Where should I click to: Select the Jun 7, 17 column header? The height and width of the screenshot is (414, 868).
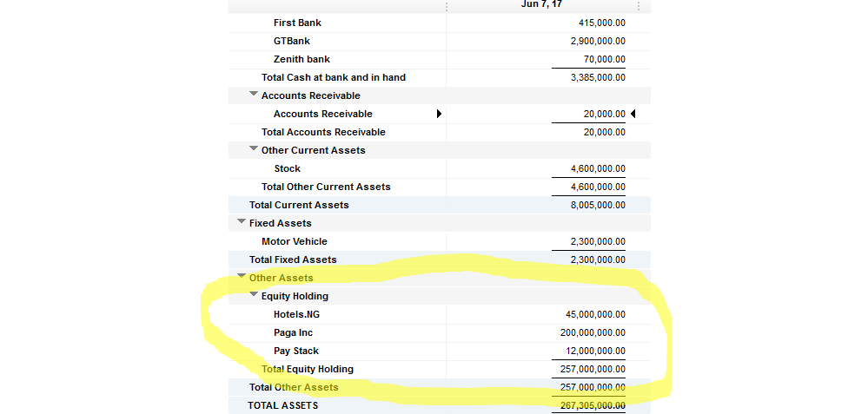[542, 5]
